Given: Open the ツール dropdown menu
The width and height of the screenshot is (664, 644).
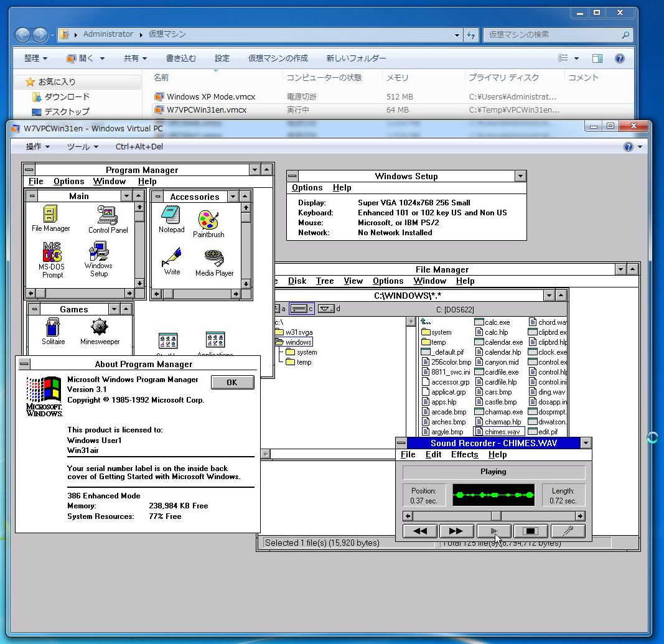Looking at the screenshot, I should coord(83,147).
